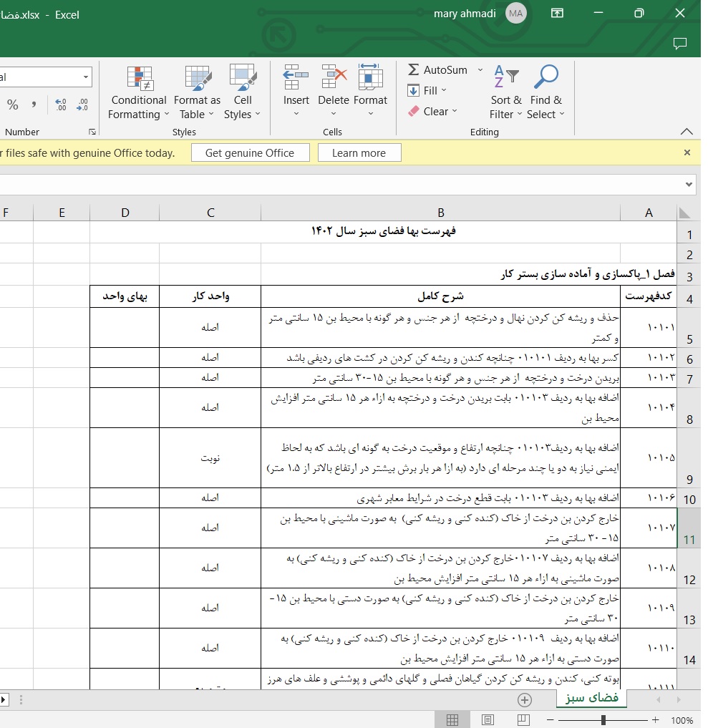Select row 9 header

click(689, 458)
